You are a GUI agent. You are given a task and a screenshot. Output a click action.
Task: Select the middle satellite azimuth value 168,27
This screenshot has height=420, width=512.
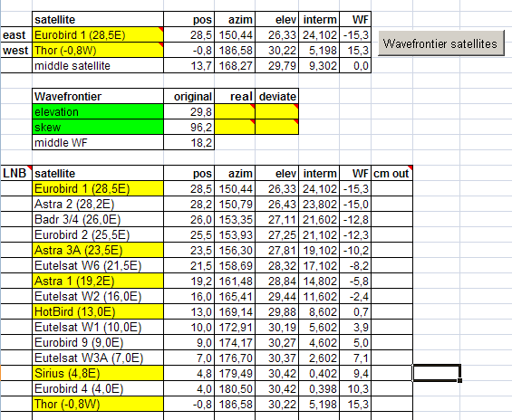point(235,65)
